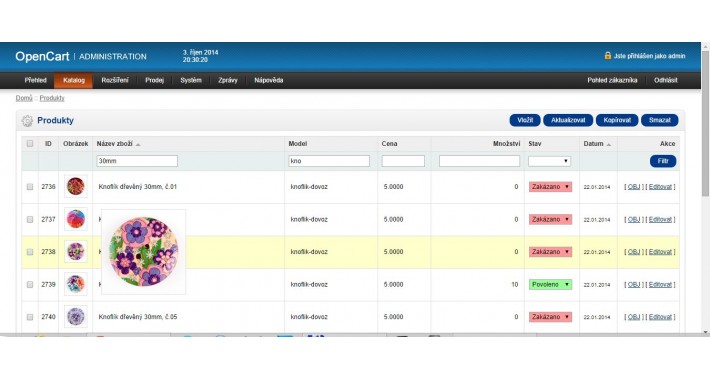
Task: Check the checkbox for product 2740
Action: tap(30, 317)
